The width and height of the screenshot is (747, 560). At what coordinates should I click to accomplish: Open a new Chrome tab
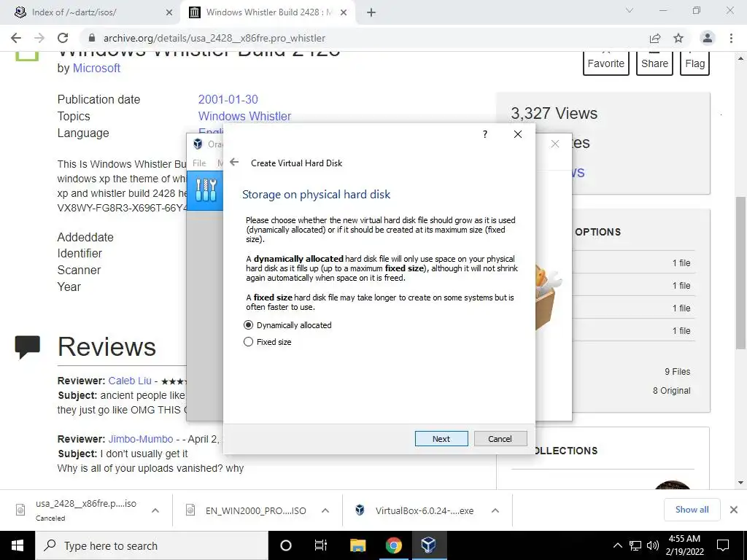[371, 13]
